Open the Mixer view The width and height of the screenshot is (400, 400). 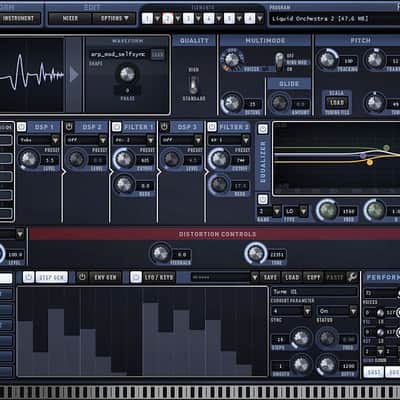[70, 19]
